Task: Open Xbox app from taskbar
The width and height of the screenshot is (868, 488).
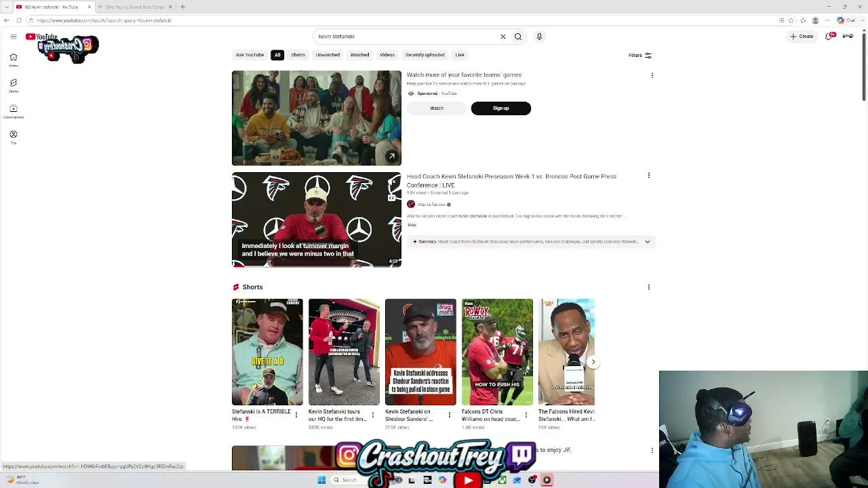Action: [502, 480]
